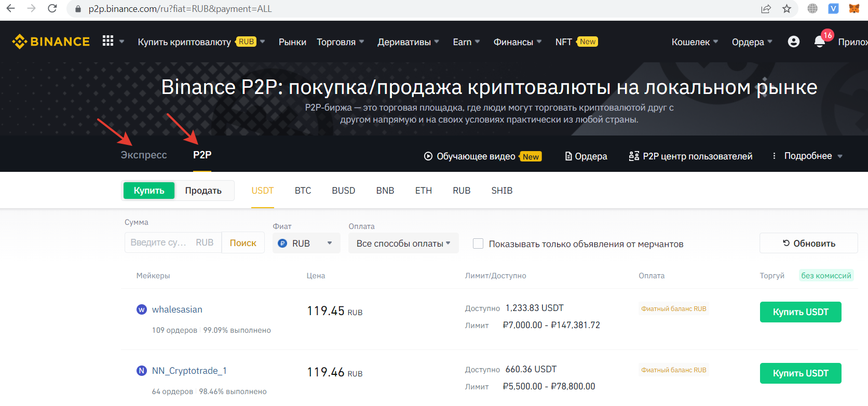
Task: Click the без комиссий badge
Action: click(826, 276)
